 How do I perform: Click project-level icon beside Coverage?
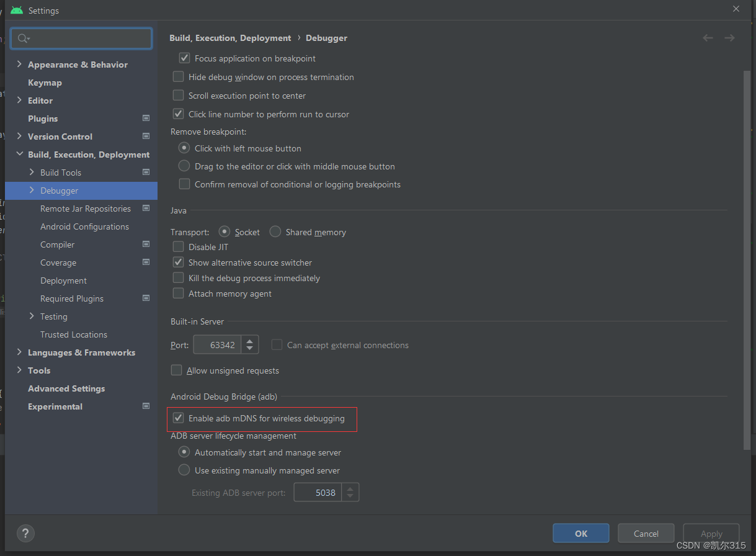click(146, 262)
